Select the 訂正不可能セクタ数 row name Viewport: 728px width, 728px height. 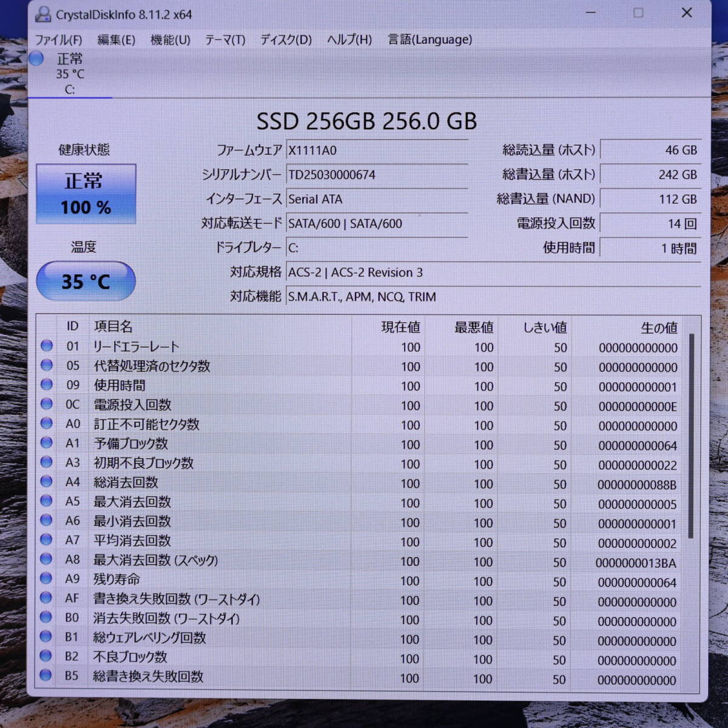[146, 424]
